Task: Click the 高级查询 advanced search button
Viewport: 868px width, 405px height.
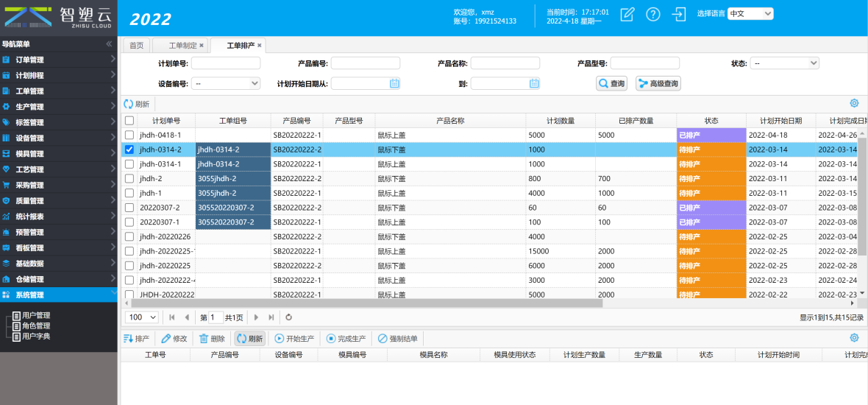Action: (x=659, y=84)
